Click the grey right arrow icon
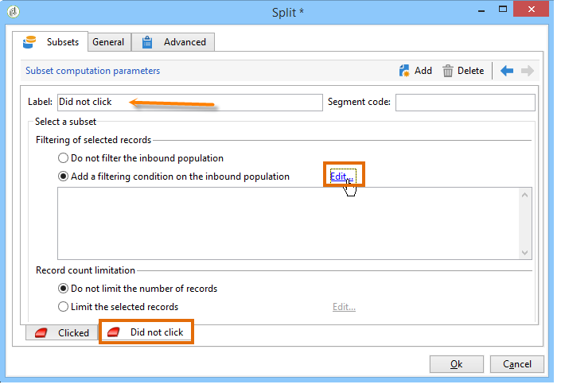The image size is (561, 392). tap(528, 71)
